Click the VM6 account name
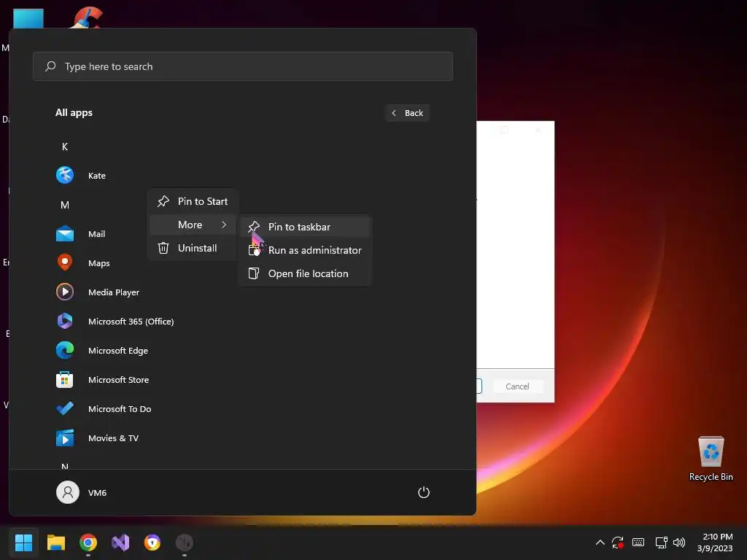The image size is (747, 560). coord(97,493)
